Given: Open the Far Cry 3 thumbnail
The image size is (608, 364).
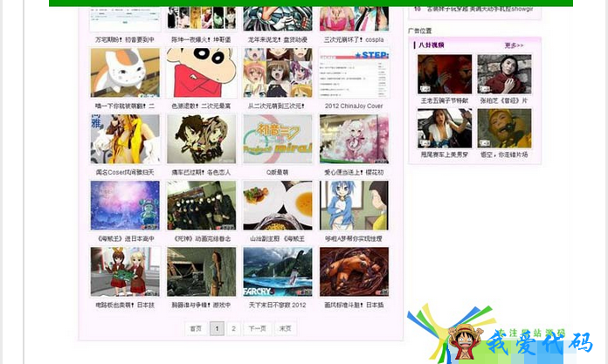Looking at the screenshot, I should [x=278, y=271].
